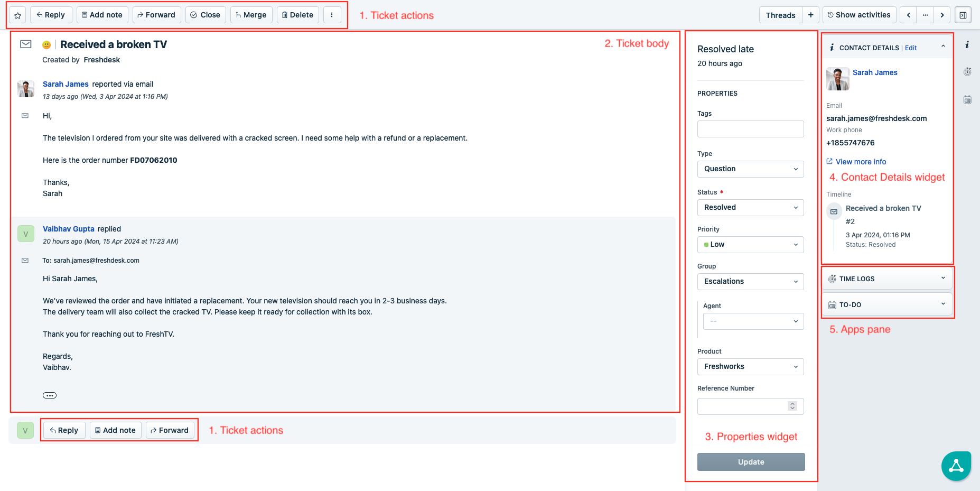Go to the next ticket
Viewport: 980px width, 491px height.
(942, 15)
